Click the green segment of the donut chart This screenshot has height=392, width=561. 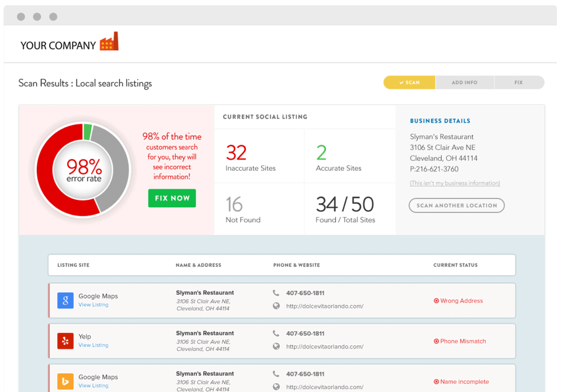click(x=87, y=131)
